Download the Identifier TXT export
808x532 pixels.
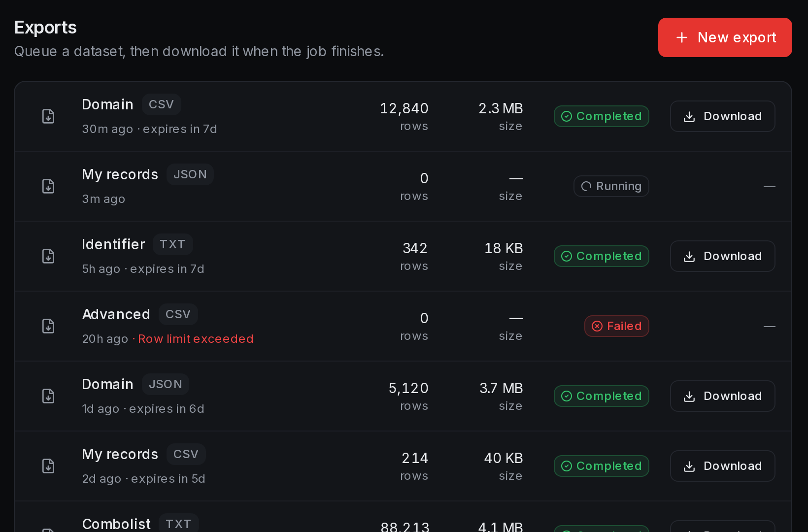(722, 256)
